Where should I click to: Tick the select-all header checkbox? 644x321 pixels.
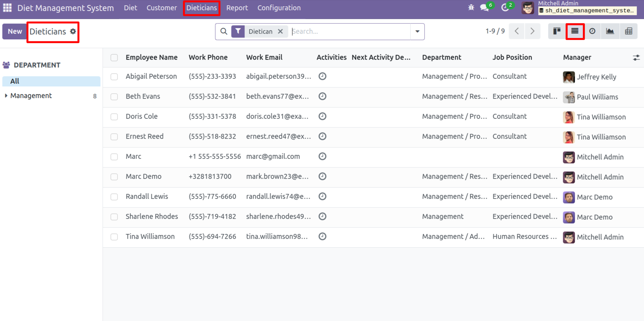tap(114, 58)
